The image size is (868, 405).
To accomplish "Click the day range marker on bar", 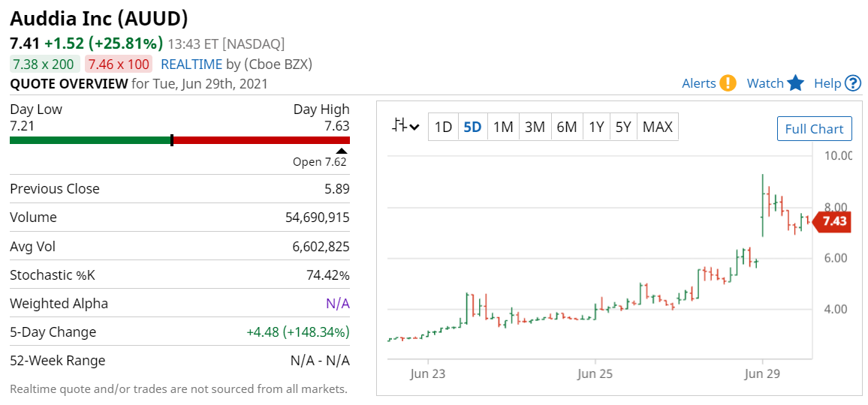I will coord(172,140).
